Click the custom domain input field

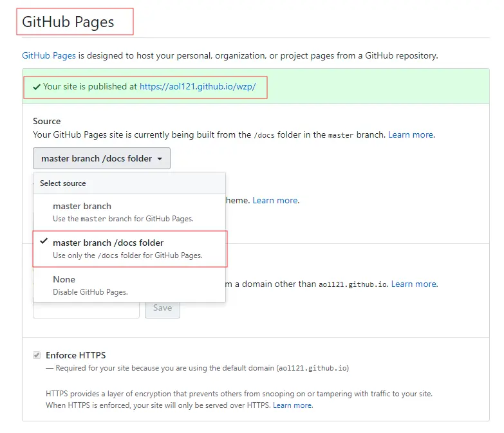[86, 310]
